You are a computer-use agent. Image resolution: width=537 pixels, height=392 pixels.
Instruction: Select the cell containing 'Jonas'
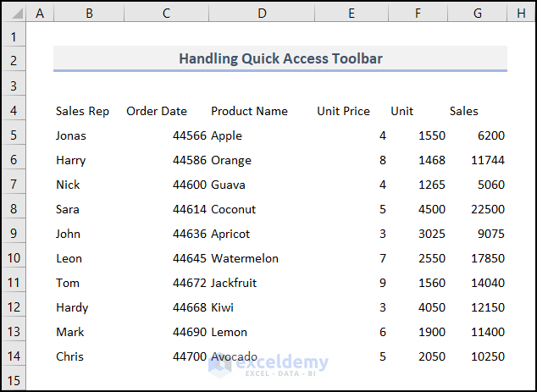(71, 135)
